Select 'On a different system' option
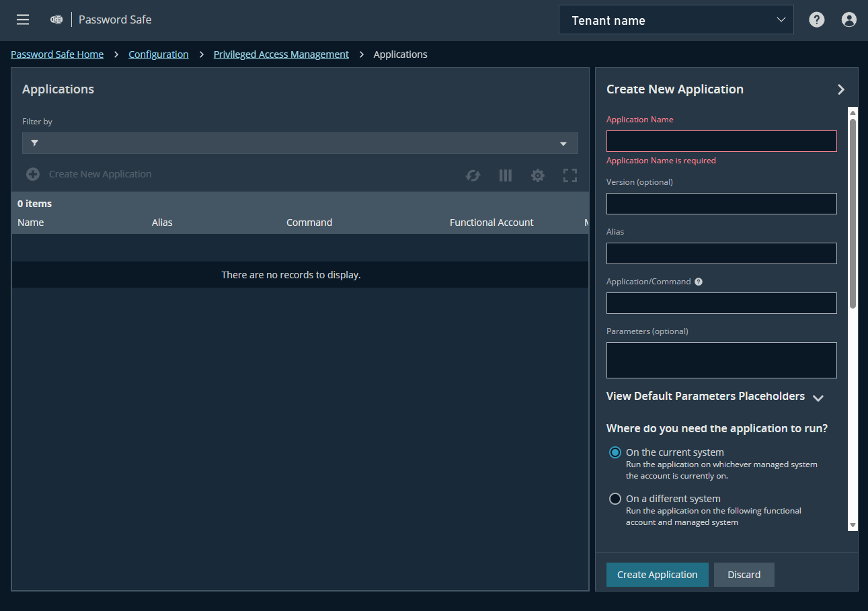This screenshot has width=868, height=611. coord(615,498)
